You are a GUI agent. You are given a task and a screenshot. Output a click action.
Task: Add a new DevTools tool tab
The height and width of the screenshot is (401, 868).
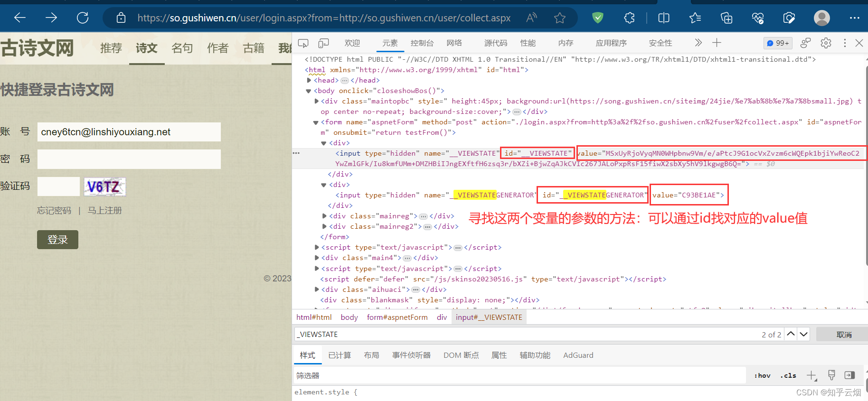717,43
